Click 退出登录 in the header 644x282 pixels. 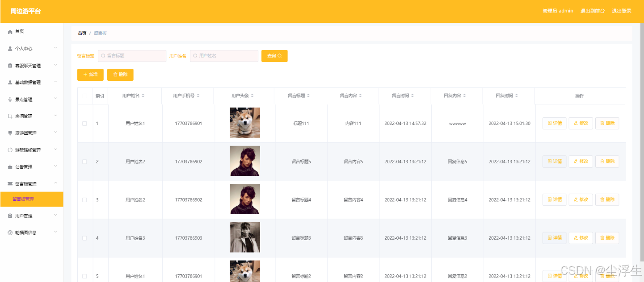(x=621, y=11)
